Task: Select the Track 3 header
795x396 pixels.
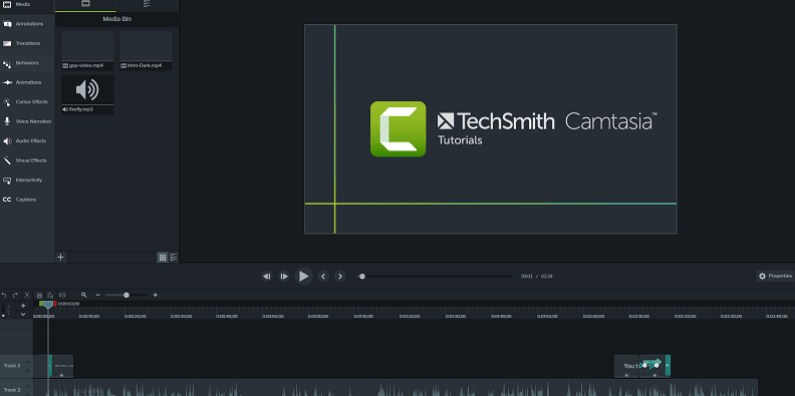Action: click(x=16, y=366)
